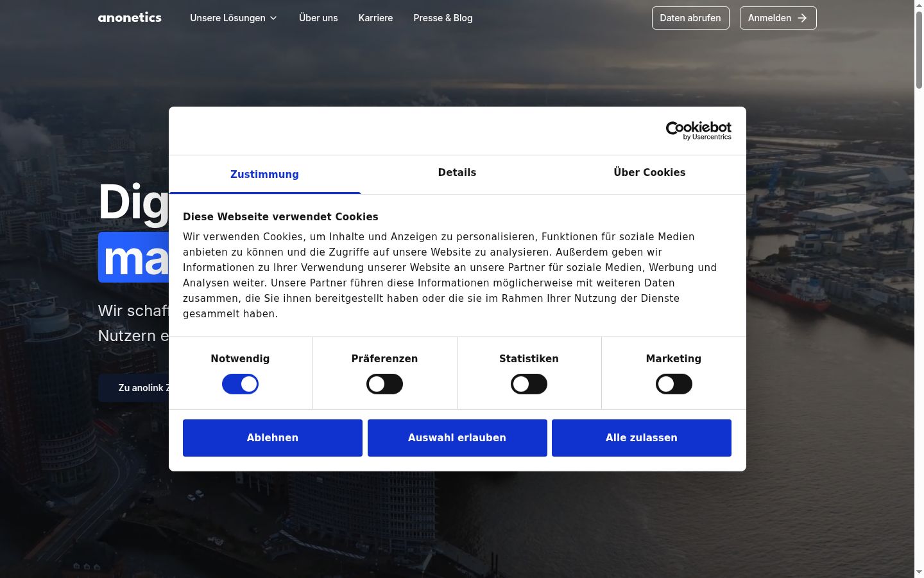This screenshot has height=578, width=924.
Task: Select the Zustimmung tab
Action: click(264, 174)
